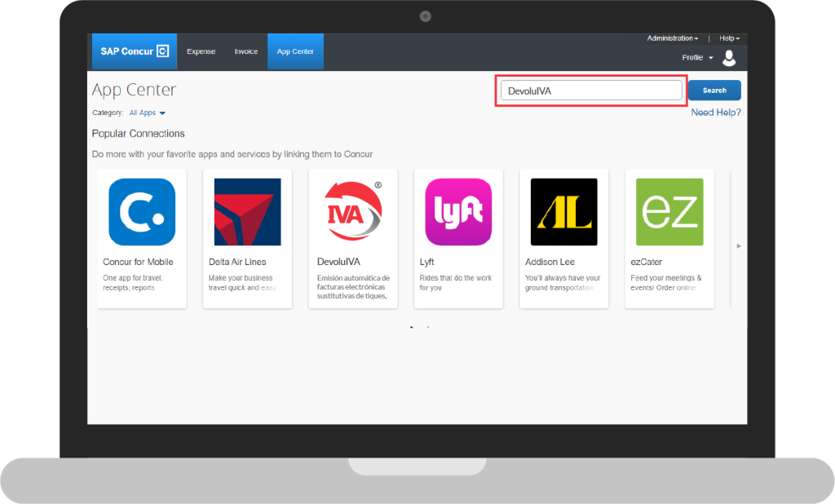Click the blue Search button
The image size is (835, 504).
[x=714, y=91]
